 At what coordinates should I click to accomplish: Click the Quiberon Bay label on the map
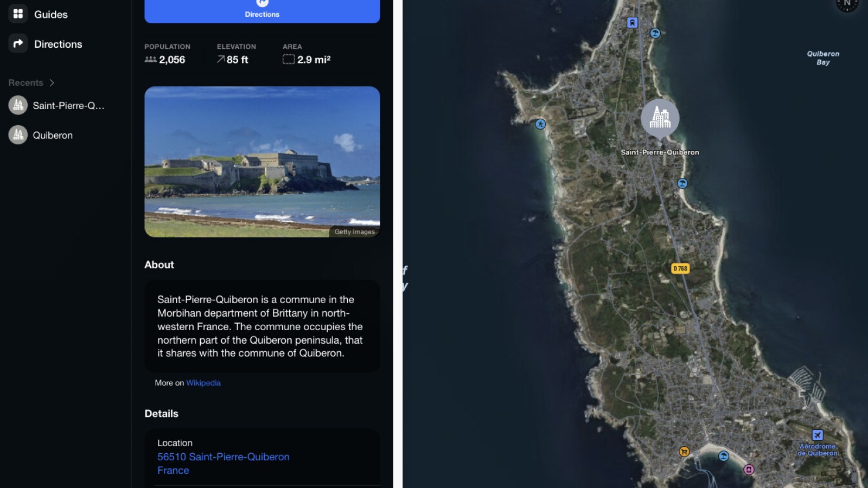click(x=822, y=58)
